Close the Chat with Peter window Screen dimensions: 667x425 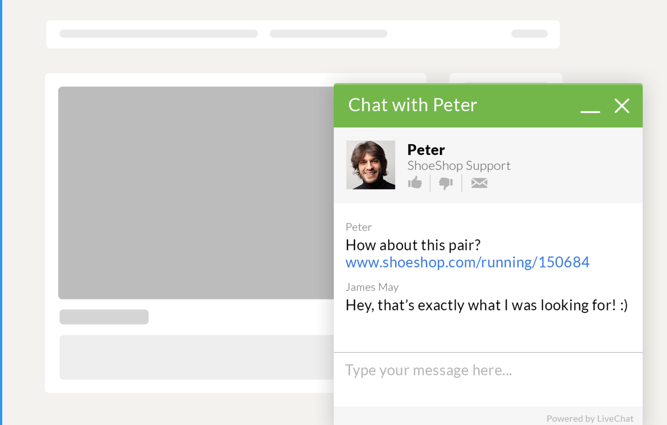(x=621, y=106)
